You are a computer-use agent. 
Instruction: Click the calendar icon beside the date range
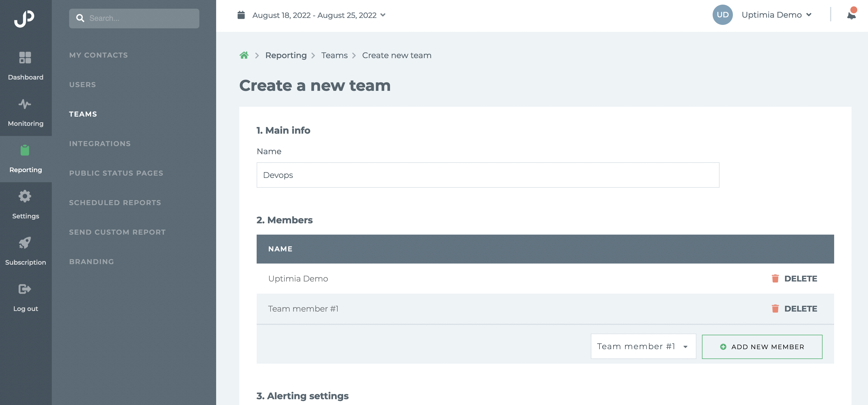tap(241, 15)
